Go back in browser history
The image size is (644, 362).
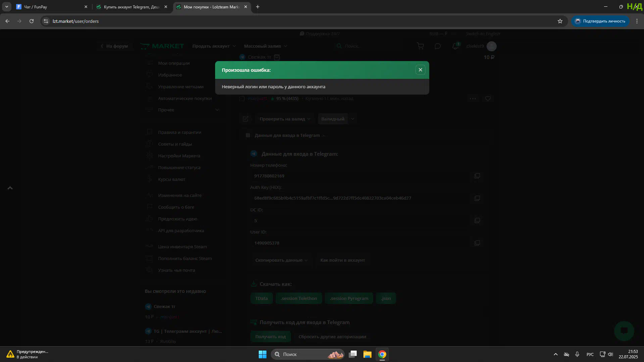[7, 21]
